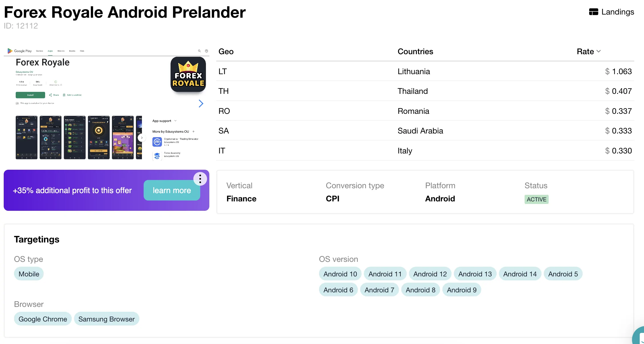Image resolution: width=644 pixels, height=344 pixels.
Task: Click the blue next-slide arrow on preview
Action: pos(201,104)
